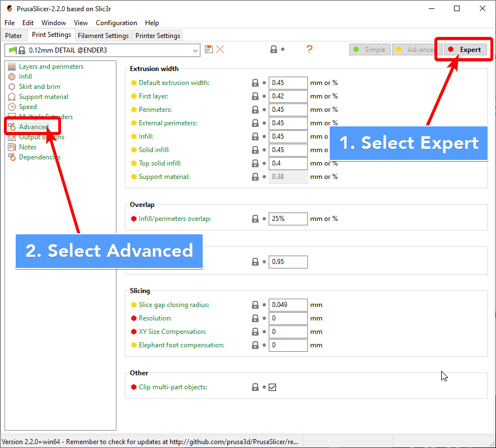Image resolution: width=496 pixels, height=448 pixels.
Task: Click the Notes page icon
Action: coord(12,147)
